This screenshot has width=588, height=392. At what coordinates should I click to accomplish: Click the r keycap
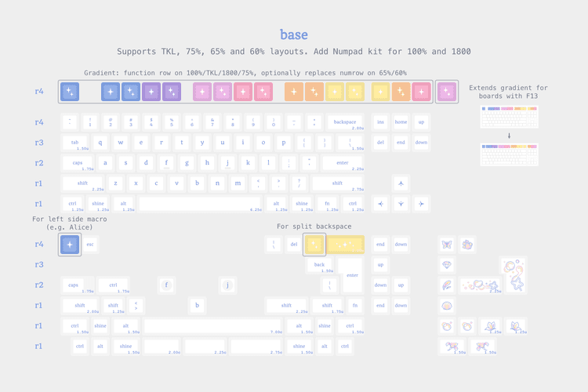[162, 143]
